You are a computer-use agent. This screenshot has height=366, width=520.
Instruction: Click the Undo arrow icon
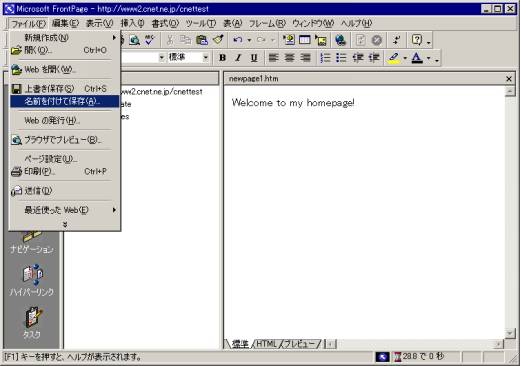pos(237,40)
